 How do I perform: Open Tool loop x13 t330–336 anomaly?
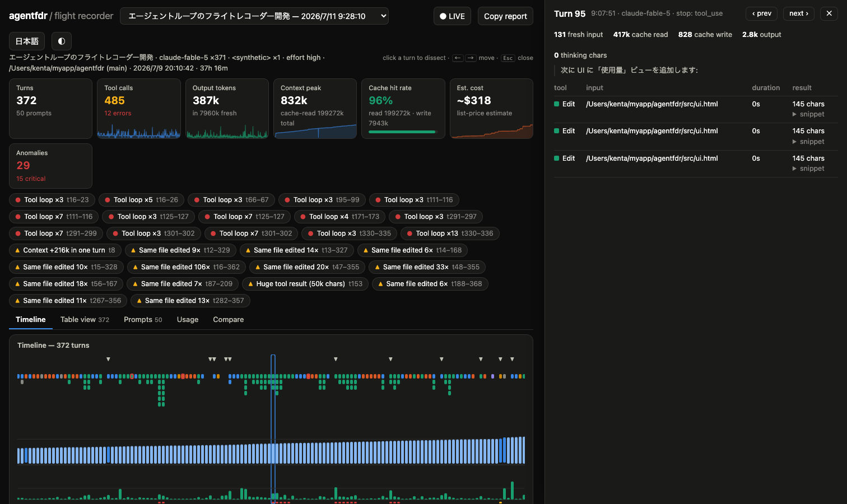pos(450,234)
